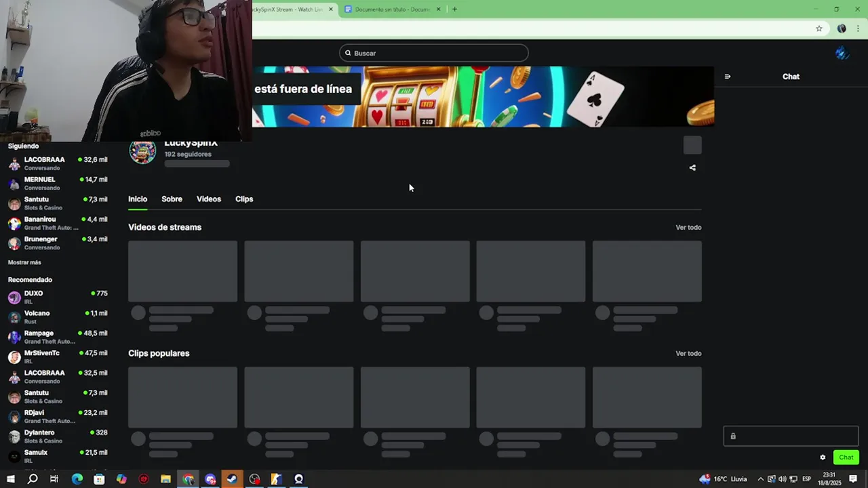Click Ver todo for Clips populares
This screenshot has height=488, width=868.
pos(688,354)
